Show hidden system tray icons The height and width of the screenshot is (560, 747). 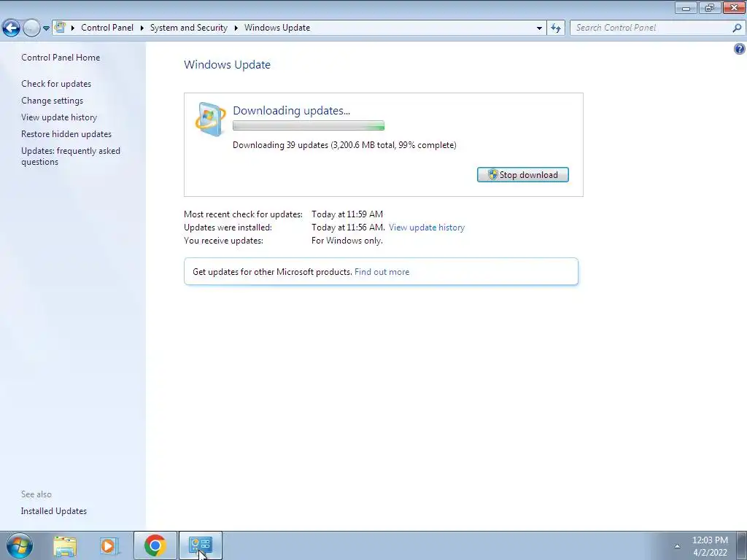click(677, 546)
